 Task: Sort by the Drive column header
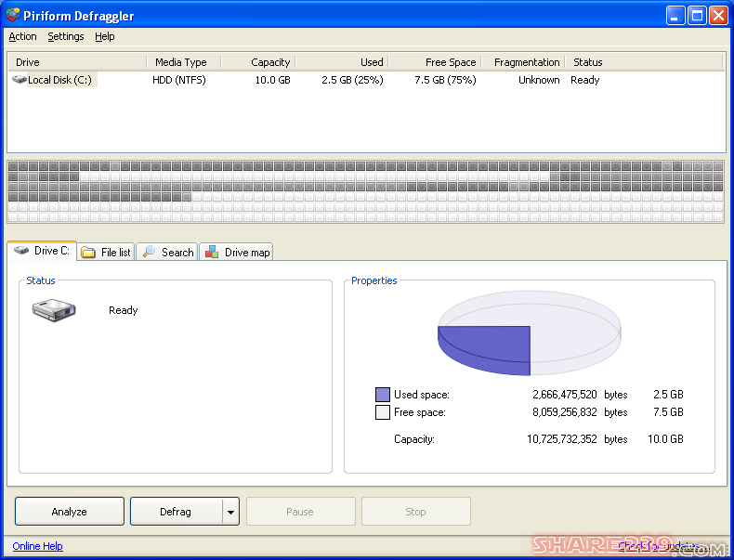[77, 62]
